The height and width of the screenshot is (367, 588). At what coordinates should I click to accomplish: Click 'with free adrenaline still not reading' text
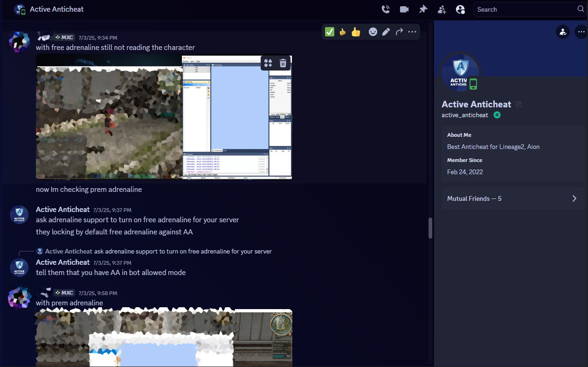point(115,48)
